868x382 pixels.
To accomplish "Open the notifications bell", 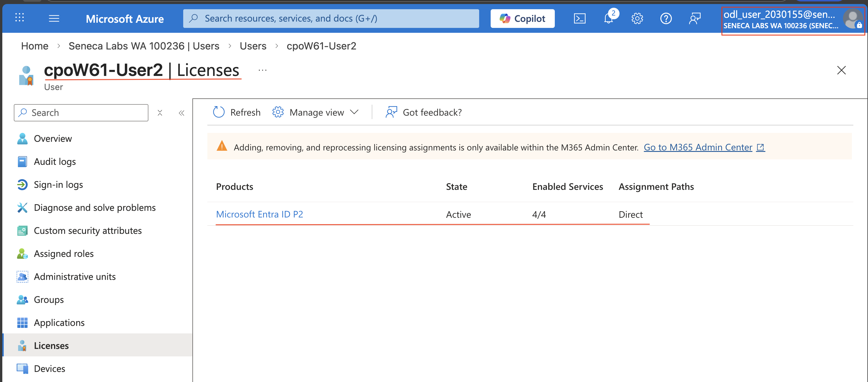I will [609, 18].
